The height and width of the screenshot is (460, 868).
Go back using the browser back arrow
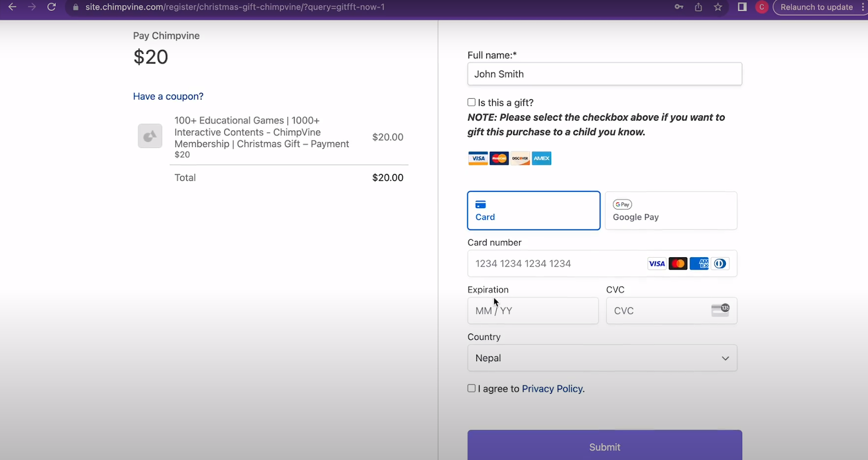pos(12,7)
